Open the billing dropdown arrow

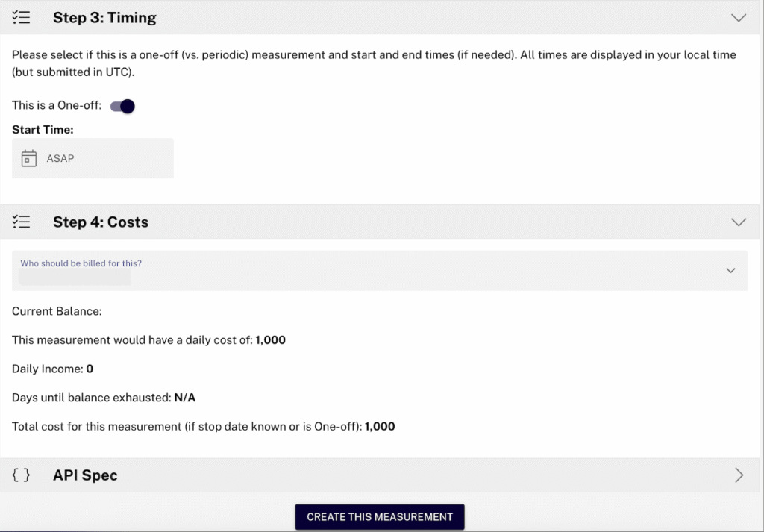[730, 271]
